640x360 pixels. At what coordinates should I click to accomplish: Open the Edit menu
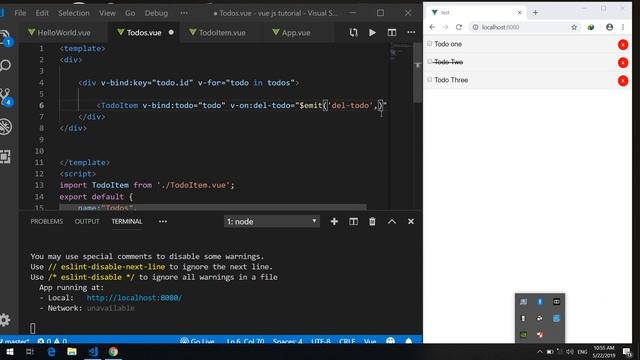tap(42, 13)
